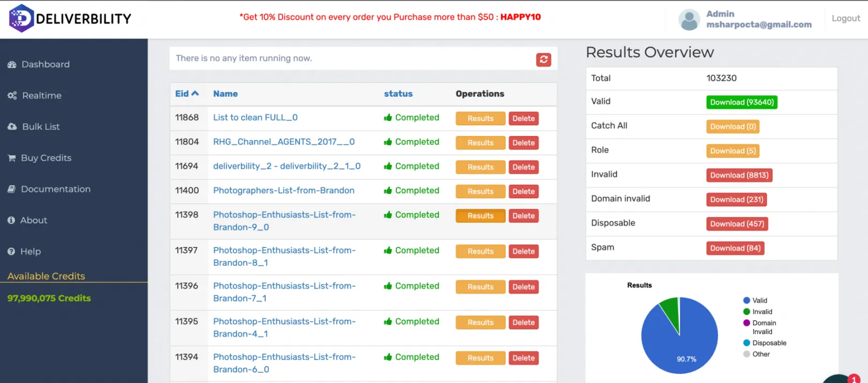View Results for job 11804
Screen dimensions: 868x383
click(481, 143)
